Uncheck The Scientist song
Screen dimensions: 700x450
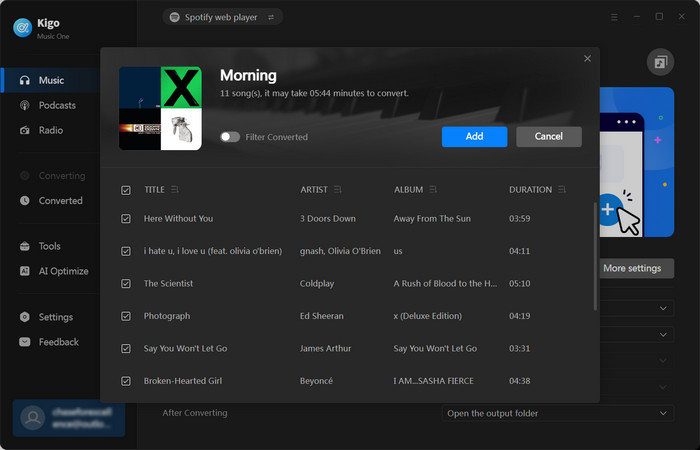pos(126,284)
